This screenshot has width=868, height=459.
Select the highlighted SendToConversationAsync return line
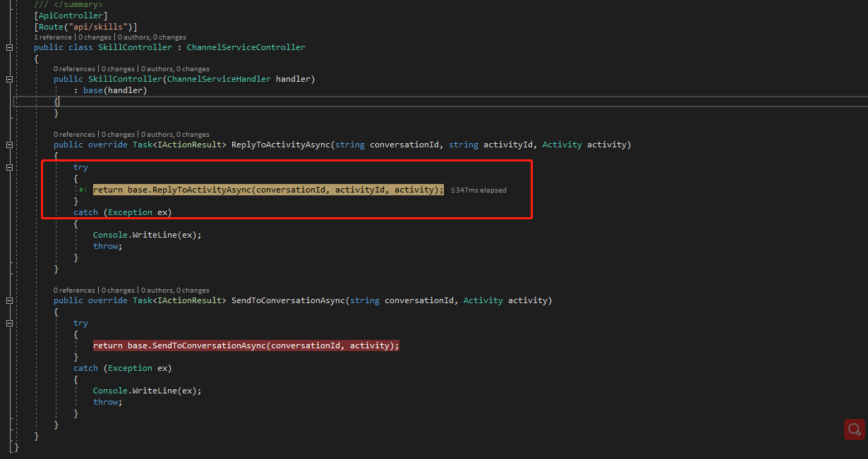(x=246, y=345)
